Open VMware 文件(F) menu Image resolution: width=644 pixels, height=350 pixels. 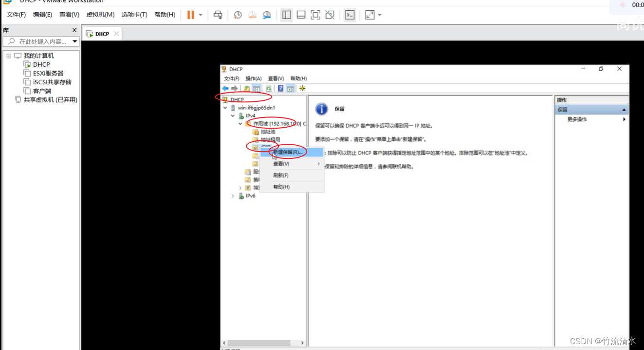(x=16, y=15)
